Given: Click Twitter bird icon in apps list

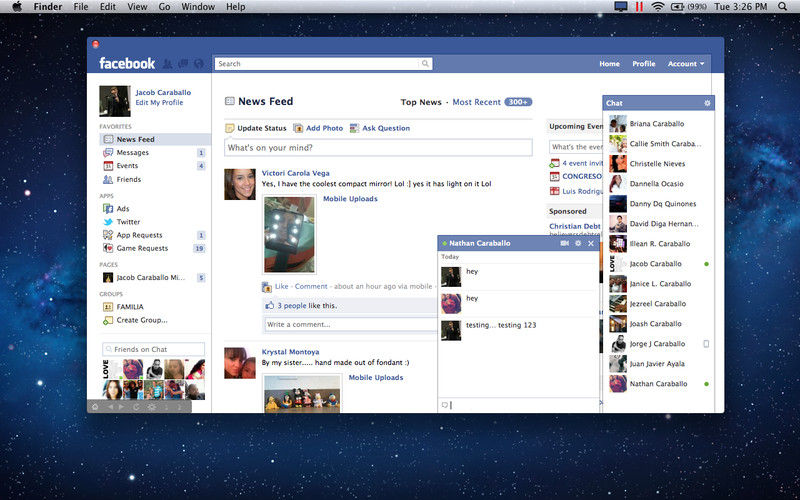Looking at the screenshot, I should click(x=108, y=222).
